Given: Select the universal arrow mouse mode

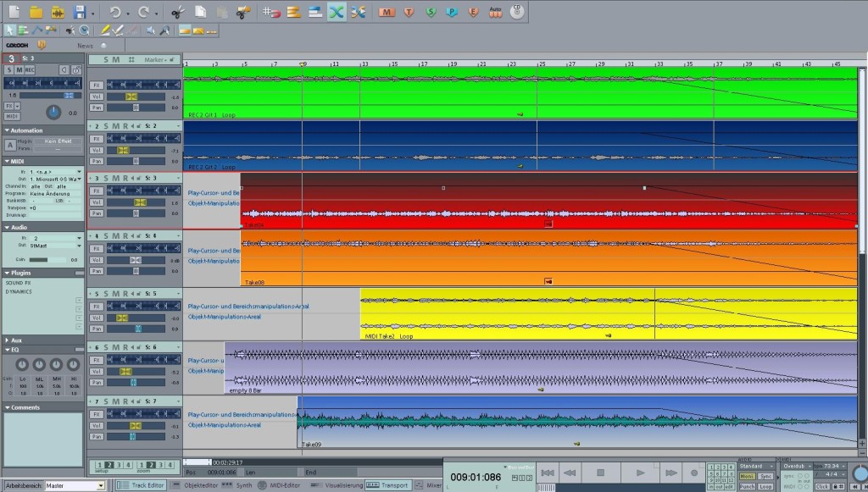Looking at the screenshot, I should [9, 30].
